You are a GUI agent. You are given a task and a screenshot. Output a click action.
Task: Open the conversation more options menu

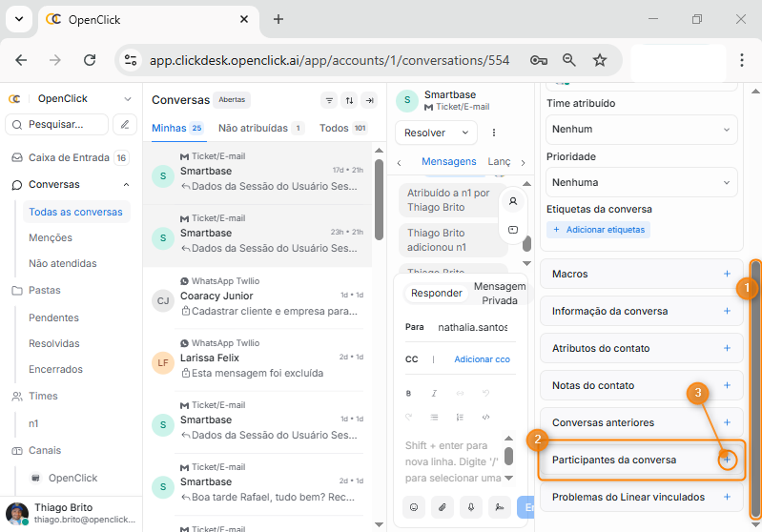tap(494, 133)
